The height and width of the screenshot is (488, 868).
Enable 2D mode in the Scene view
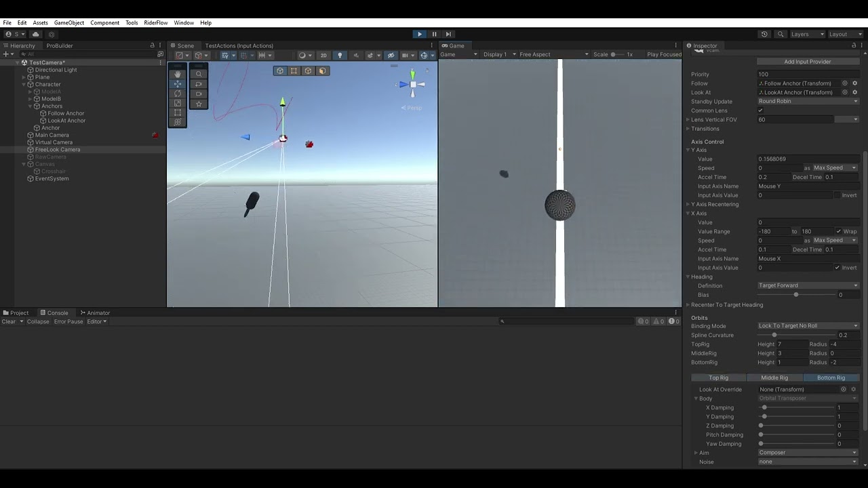(x=323, y=55)
